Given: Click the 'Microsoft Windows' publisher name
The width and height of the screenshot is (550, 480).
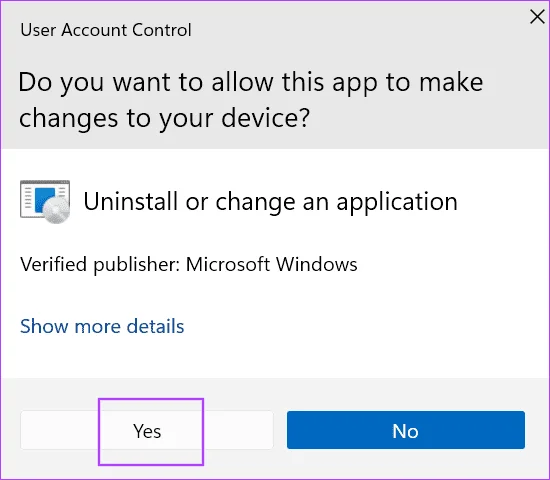Looking at the screenshot, I should (271, 264).
